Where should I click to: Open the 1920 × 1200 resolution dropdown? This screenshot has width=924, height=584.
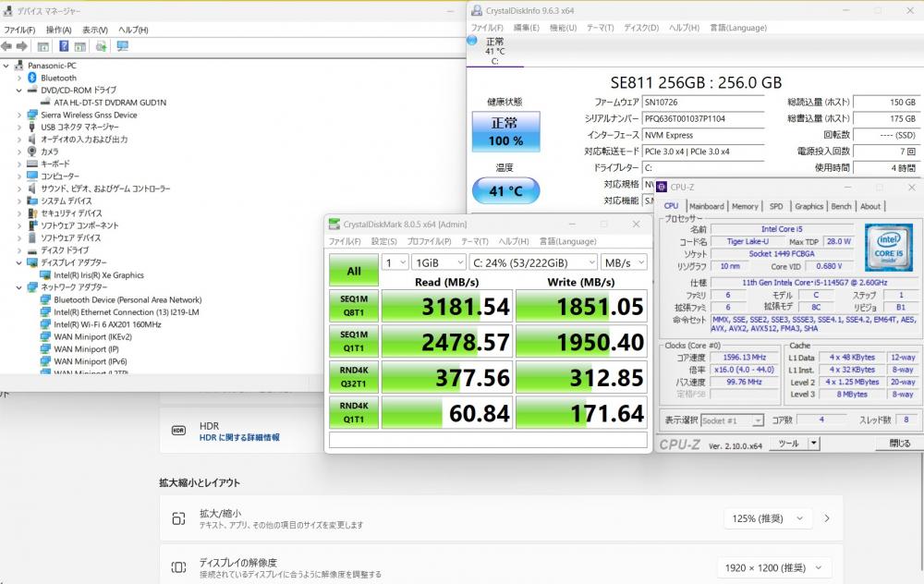[773, 567]
